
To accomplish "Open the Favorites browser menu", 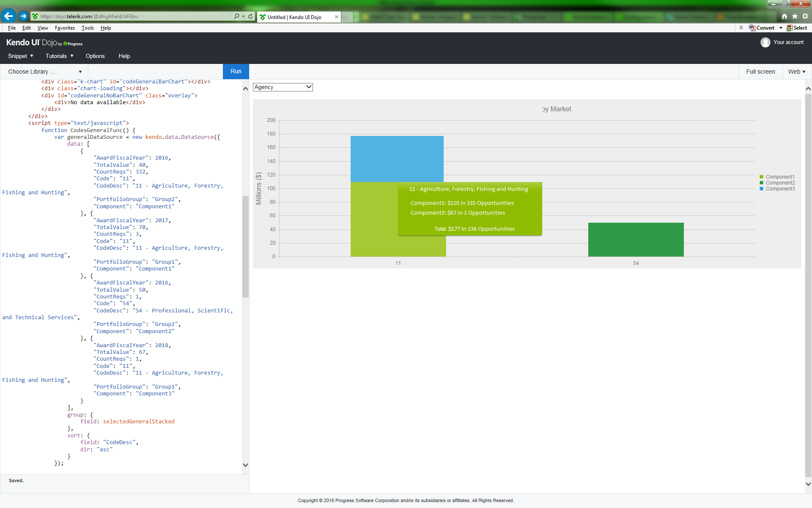I will (65, 28).
